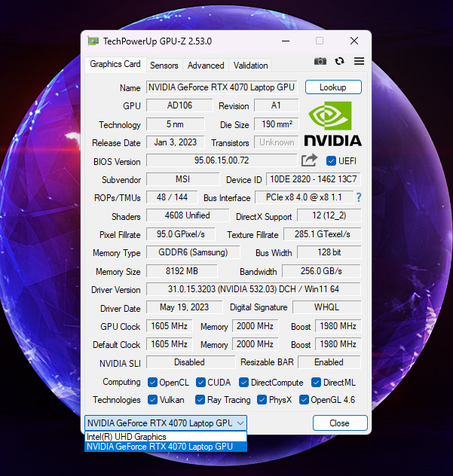Screen dimensions: 453x476
Task: Toggle the OpenCL checkbox
Action: pos(152,383)
